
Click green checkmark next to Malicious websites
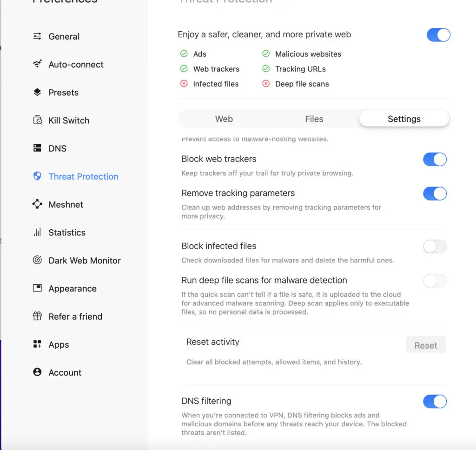pyautogui.click(x=266, y=54)
